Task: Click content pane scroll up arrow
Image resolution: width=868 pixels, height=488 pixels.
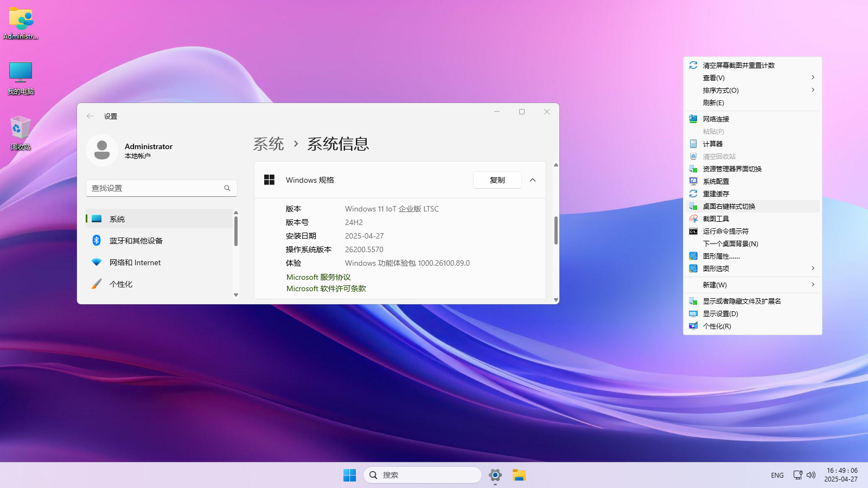Action: pos(556,165)
